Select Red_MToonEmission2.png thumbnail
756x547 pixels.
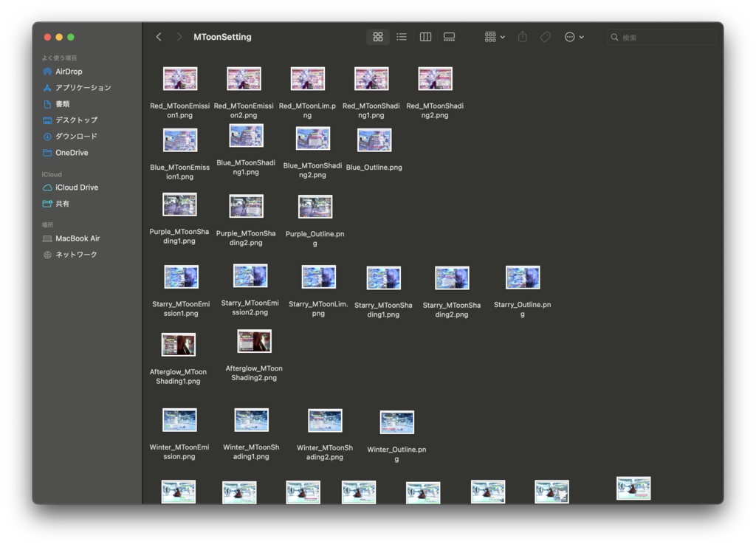coord(244,78)
